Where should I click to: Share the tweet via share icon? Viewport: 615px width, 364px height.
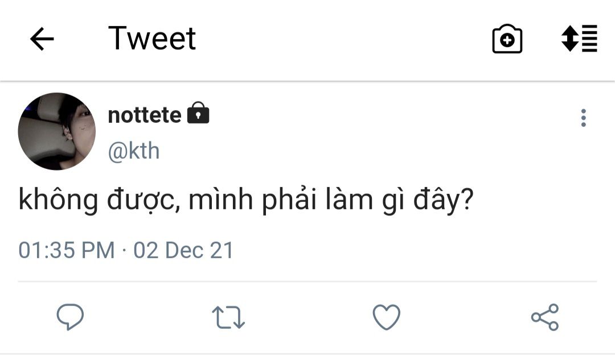pos(545,317)
